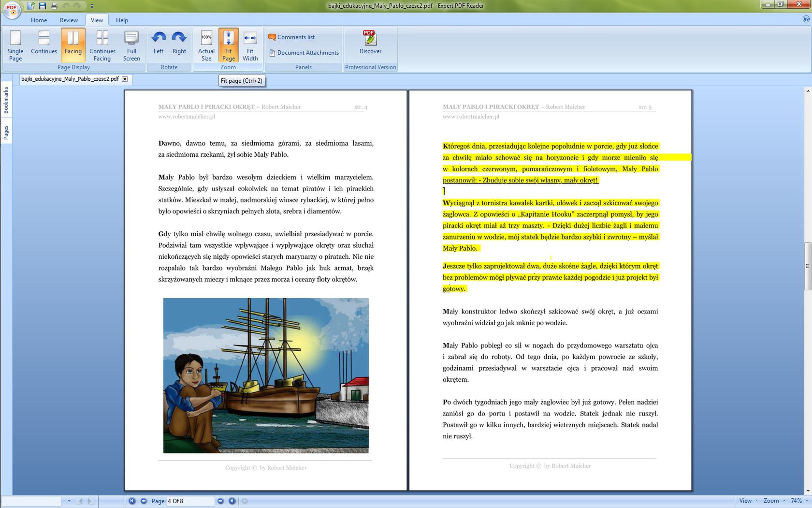The height and width of the screenshot is (508, 812).
Task: Save the document with the floppy icon
Action: [x=43, y=6]
